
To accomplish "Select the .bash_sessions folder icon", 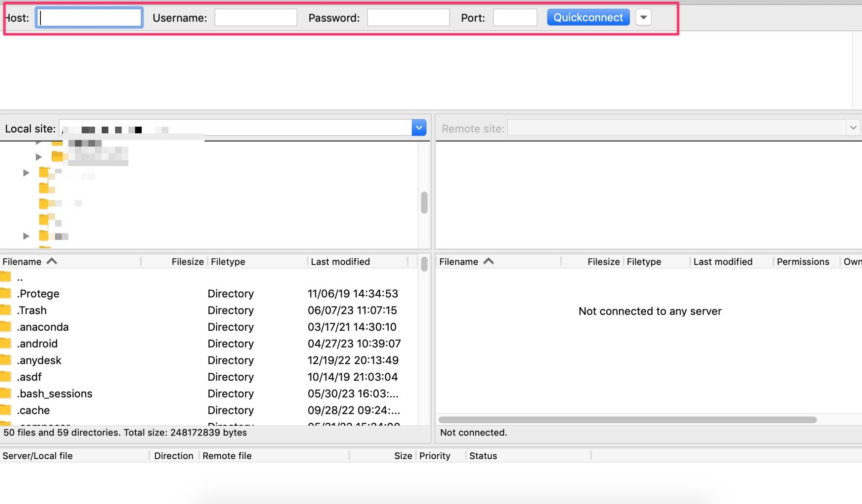I will point(5,393).
